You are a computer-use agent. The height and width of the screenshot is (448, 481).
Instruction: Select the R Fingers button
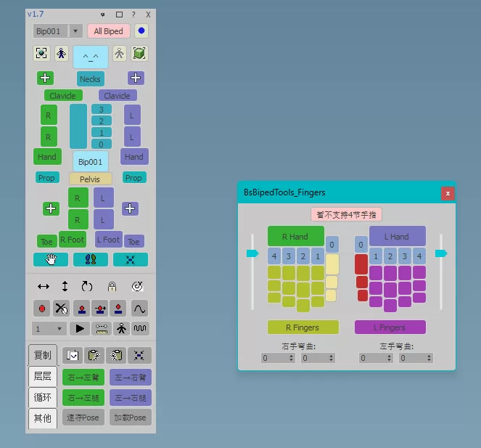(303, 327)
